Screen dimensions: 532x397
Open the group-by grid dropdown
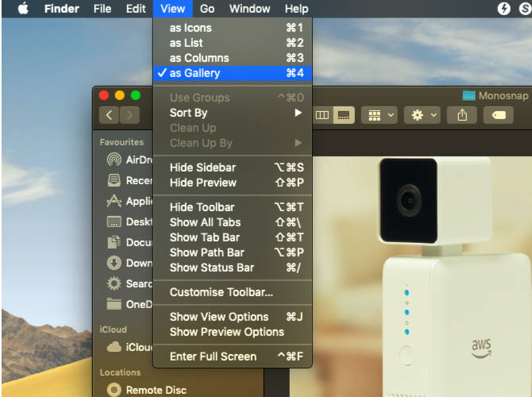click(380, 115)
